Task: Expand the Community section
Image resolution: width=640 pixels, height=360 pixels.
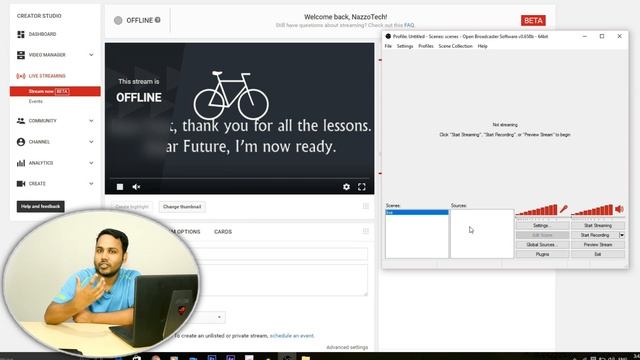Action: click(91, 121)
